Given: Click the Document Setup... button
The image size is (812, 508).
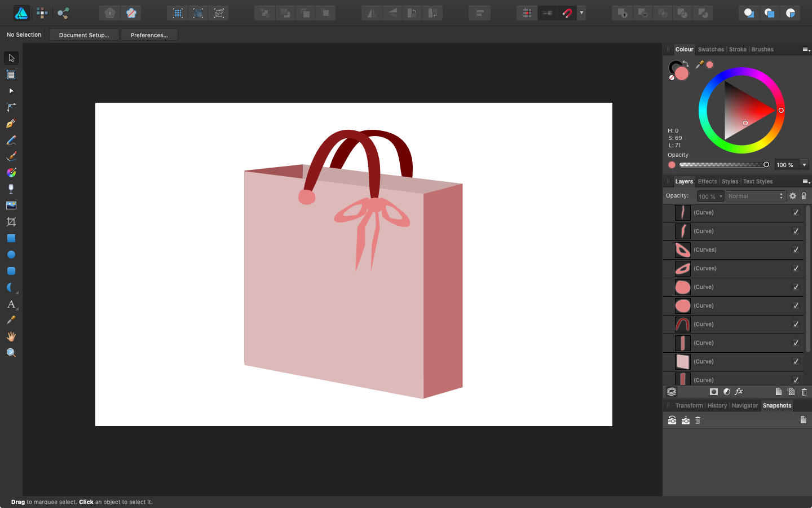Looking at the screenshot, I should [x=84, y=35].
